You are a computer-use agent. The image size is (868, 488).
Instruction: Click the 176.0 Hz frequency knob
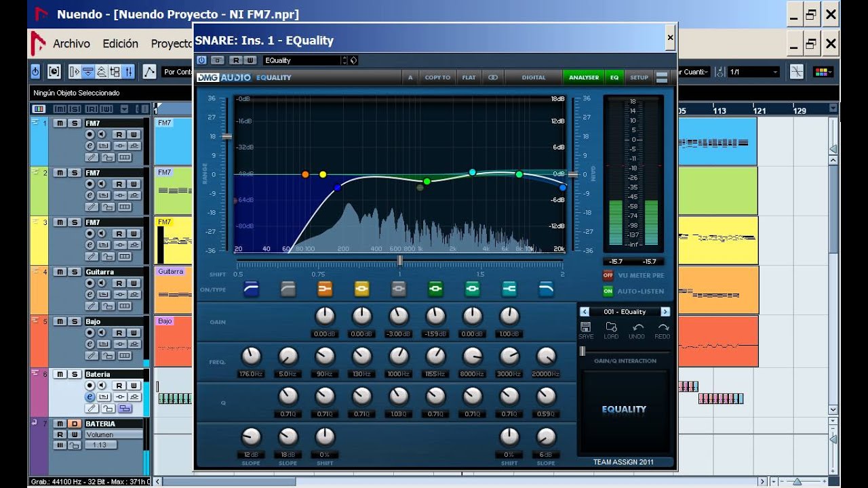coord(251,356)
